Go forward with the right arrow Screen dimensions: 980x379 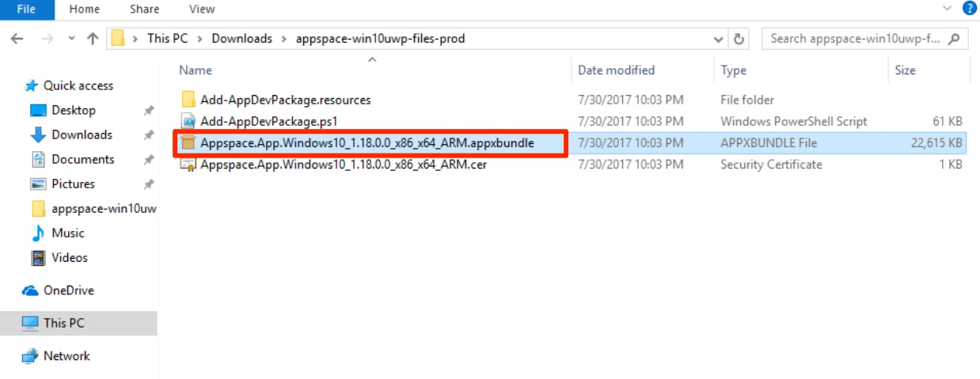[47, 38]
